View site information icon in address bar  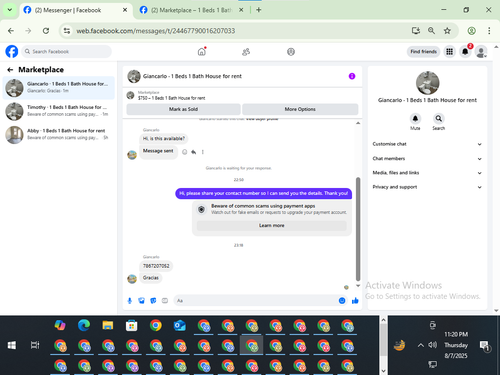pos(67,31)
